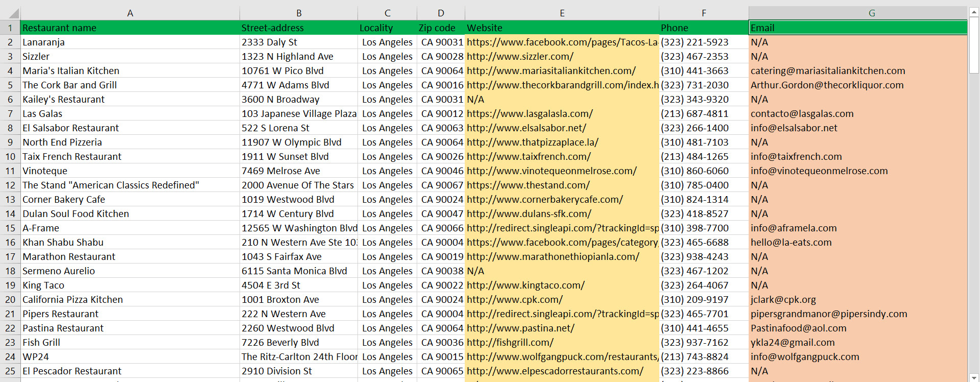Screen dimensions: 980x382
Task: Click the vertical scrollbar down arrow
Action: (974, 377)
